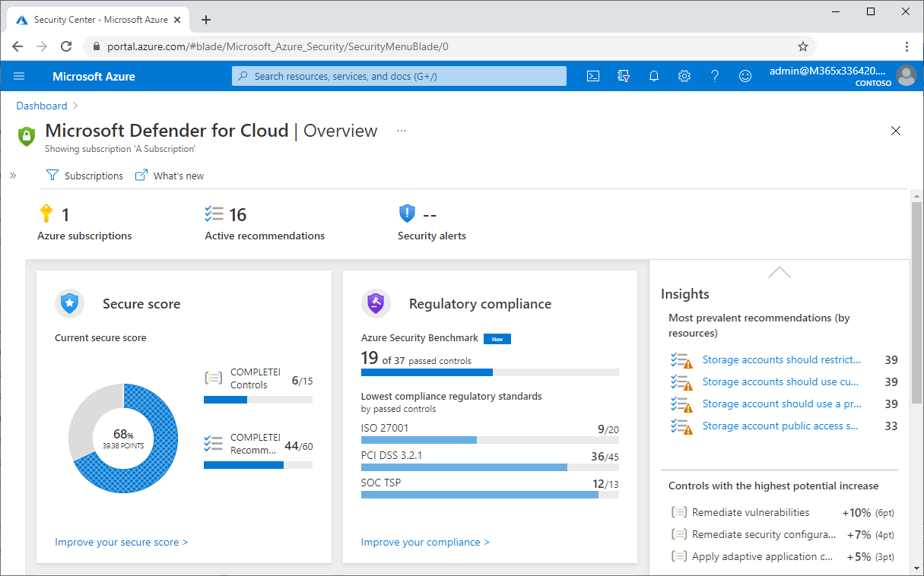Click the SOC TSP compliance bar

(x=490, y=495)
